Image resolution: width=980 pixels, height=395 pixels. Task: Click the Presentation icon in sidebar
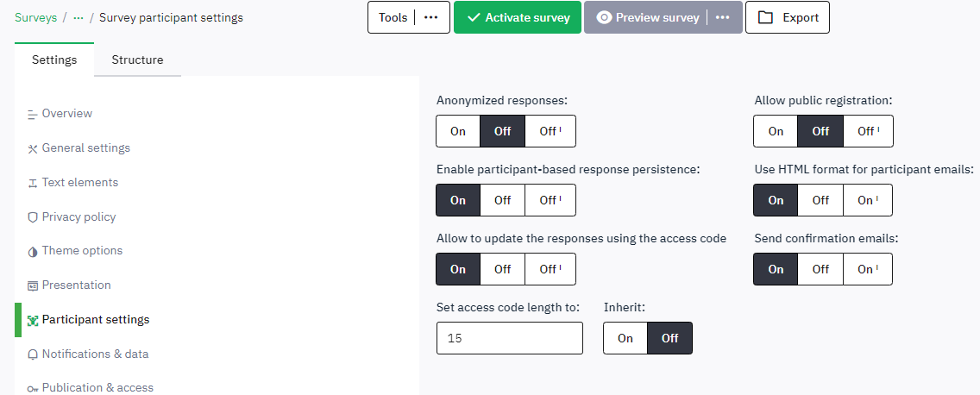[x=33, y=285]
